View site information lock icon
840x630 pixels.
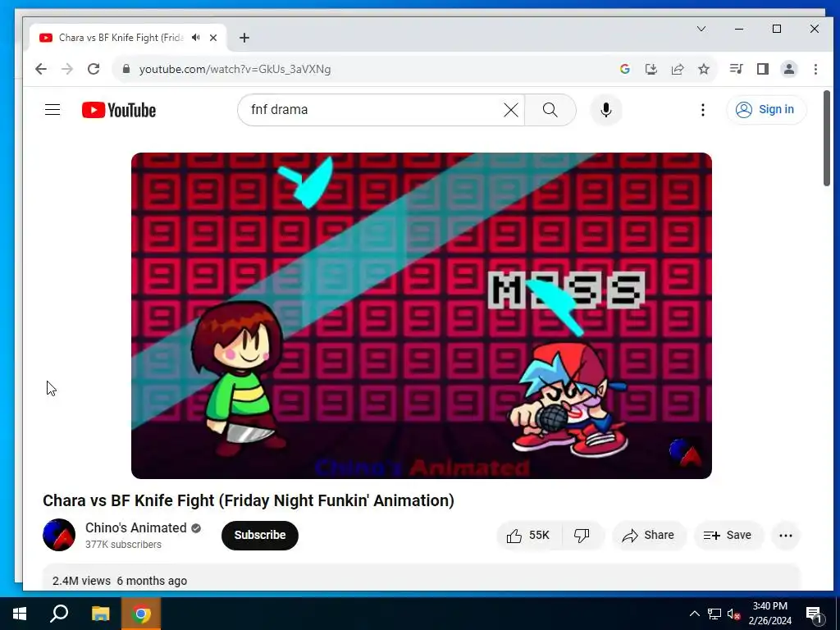(x=126, y=69)
